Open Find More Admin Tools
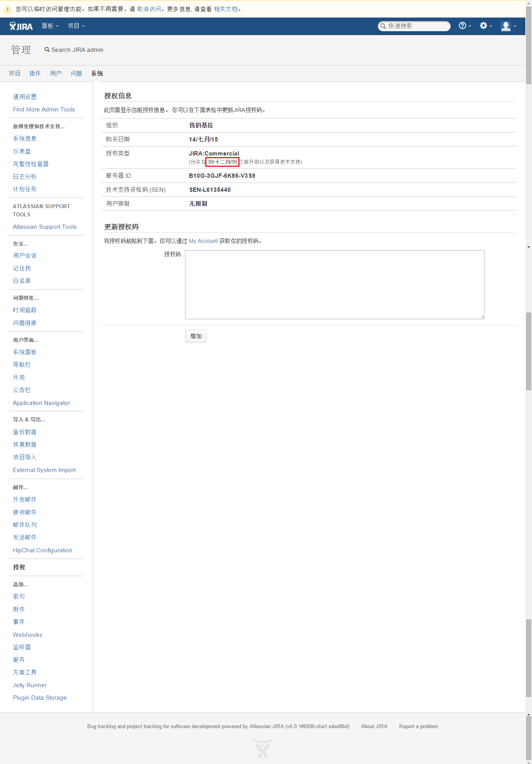 pyautogui.click(x=44, y=110)
